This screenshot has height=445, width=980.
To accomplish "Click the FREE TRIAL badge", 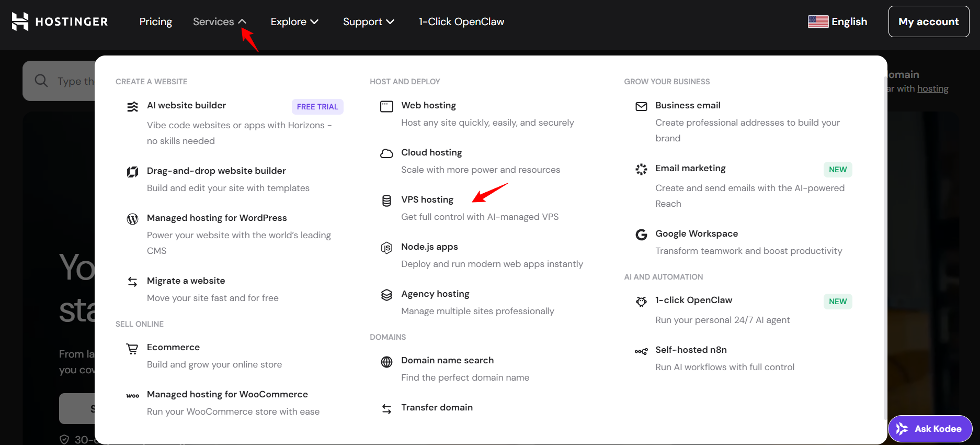I will point(317,107).
